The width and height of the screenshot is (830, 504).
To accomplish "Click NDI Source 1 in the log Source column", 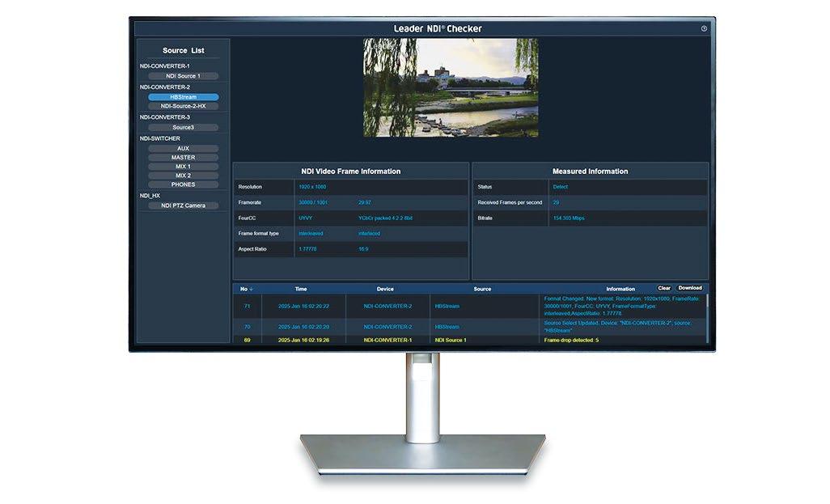I will pyautogui.click(x=451, y=341).
